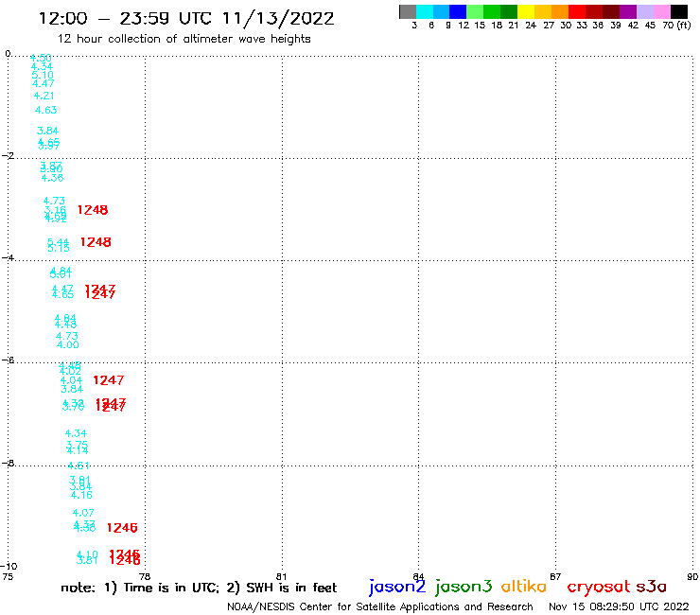Image resolution: width=700 pixels, height=615 pixels.
Task: Click the longitude axis label '78'
Action: [x=145, y=576]
